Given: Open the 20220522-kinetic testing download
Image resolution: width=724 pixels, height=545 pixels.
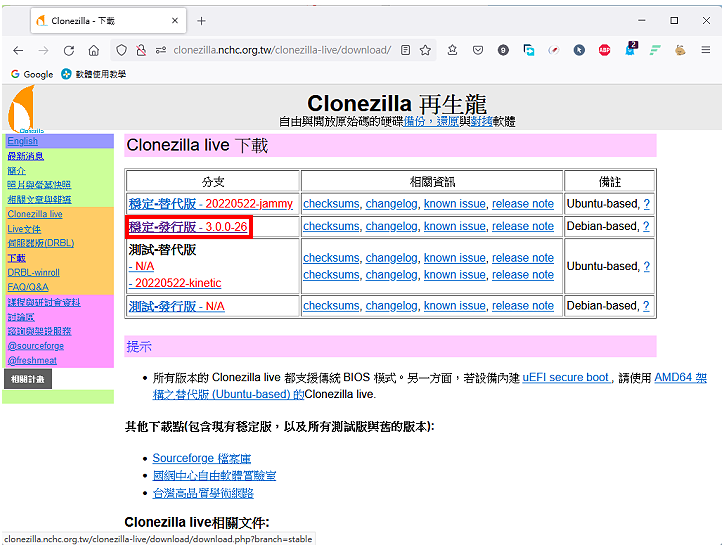Looking at the screenshot, I should point(175,283).
